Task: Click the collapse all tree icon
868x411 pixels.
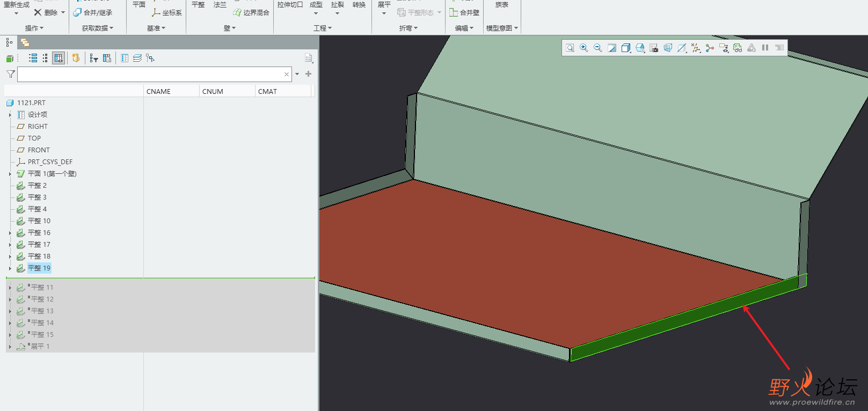Action: 45,58
